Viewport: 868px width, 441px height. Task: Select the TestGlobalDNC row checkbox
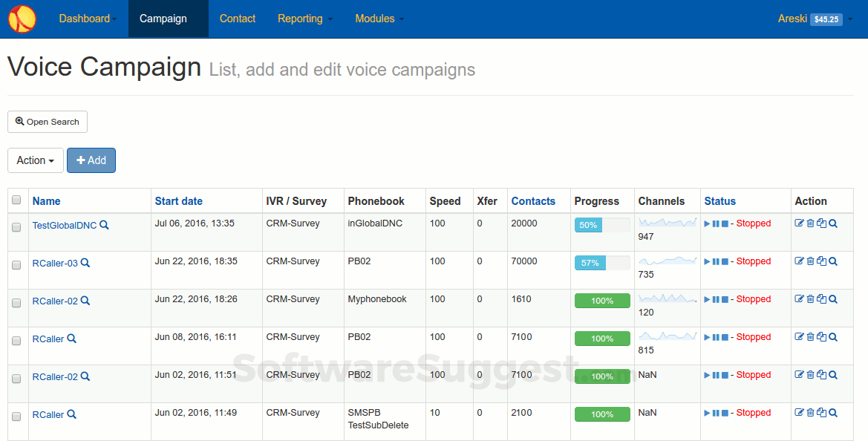tap(16, 227)
